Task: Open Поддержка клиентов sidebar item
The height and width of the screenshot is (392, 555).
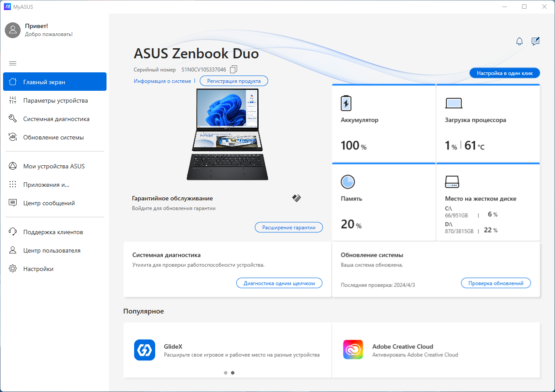Action: (x=55, y=232)
